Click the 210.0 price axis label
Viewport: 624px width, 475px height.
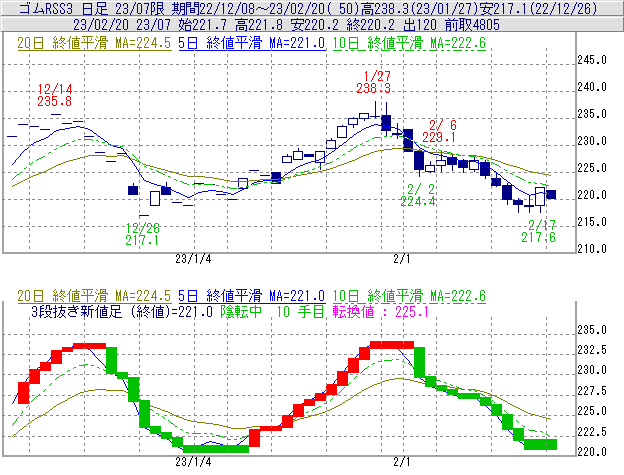coord(592,249)
